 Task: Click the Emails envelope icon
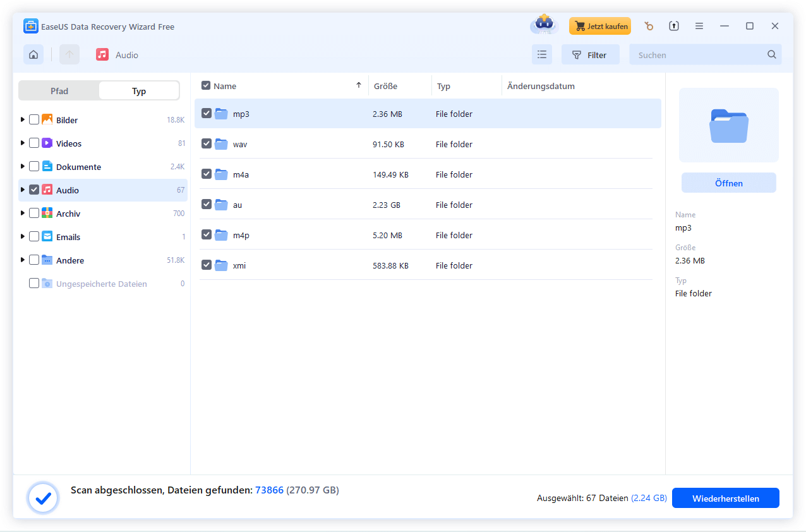point(47,236)
